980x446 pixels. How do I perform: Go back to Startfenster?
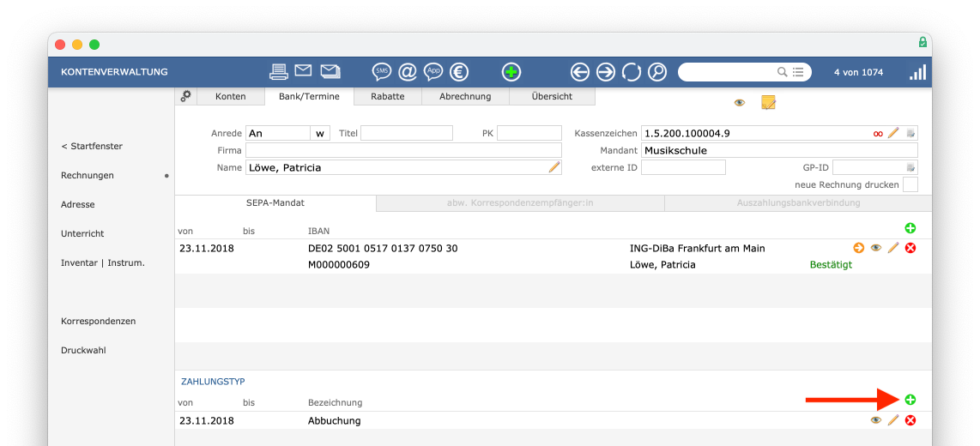pyautogui.click(x=92, y=146)
